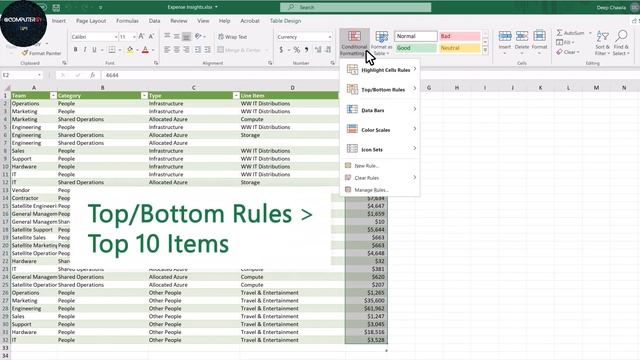This screenshot has height=360, width=640.
Task: Click the Borders icon
Action: [112, 49]
